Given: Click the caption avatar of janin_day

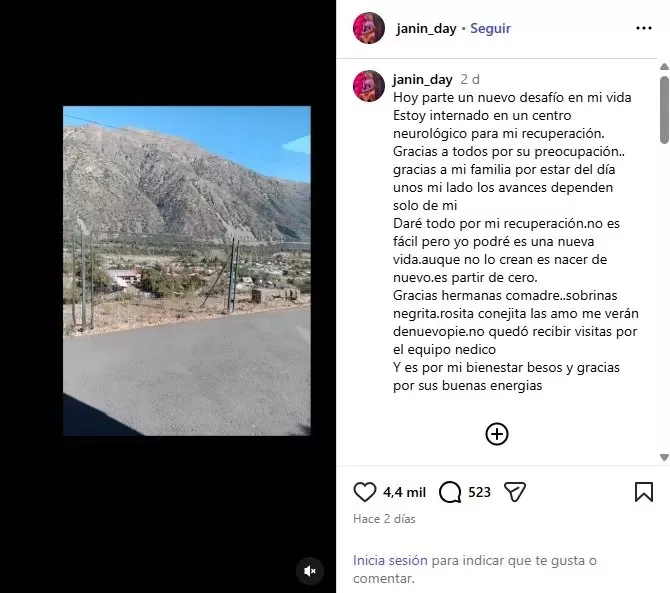Looking at the screenshot, I should coord(369,86).
